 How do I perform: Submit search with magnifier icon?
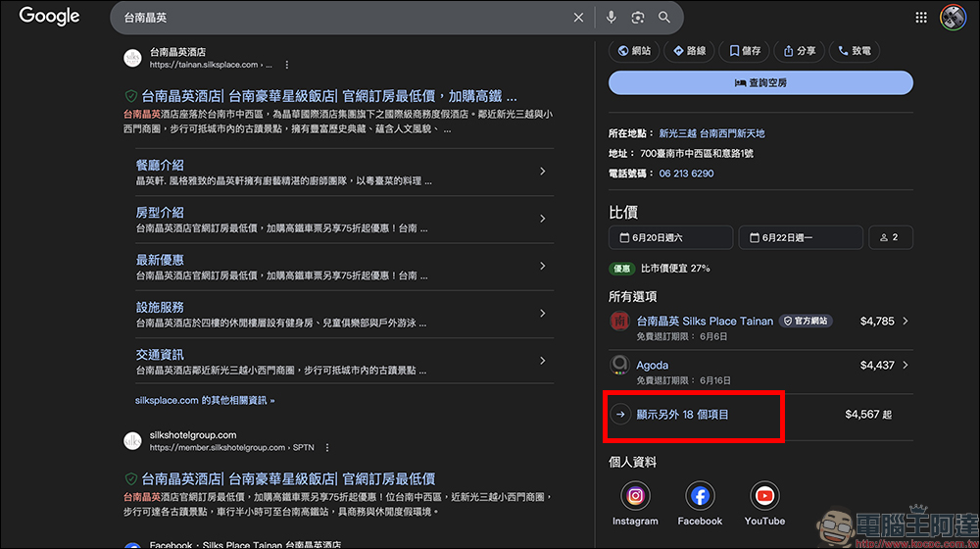663,18
